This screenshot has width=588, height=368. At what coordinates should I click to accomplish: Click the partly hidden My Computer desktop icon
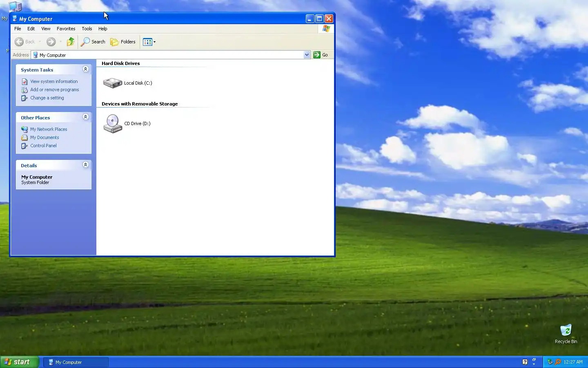point(15,6)
